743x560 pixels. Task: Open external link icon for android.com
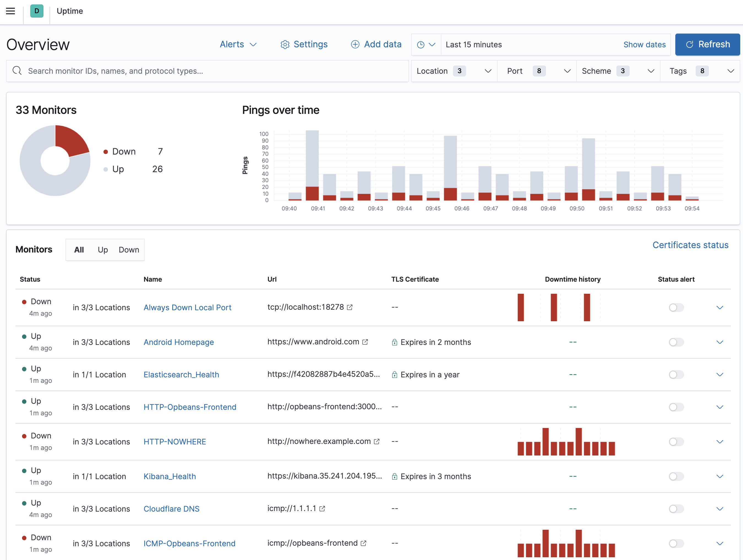365,342
